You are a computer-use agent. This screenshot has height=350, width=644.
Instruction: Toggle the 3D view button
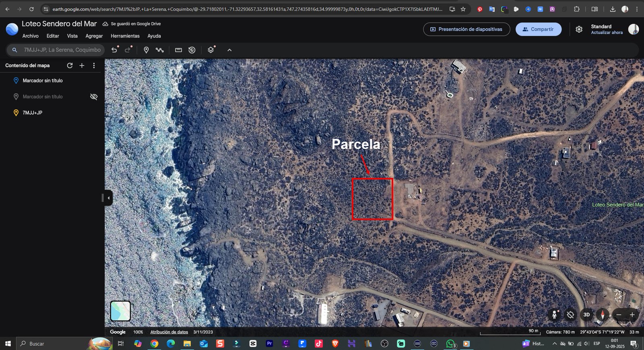(x=586, y=315)
